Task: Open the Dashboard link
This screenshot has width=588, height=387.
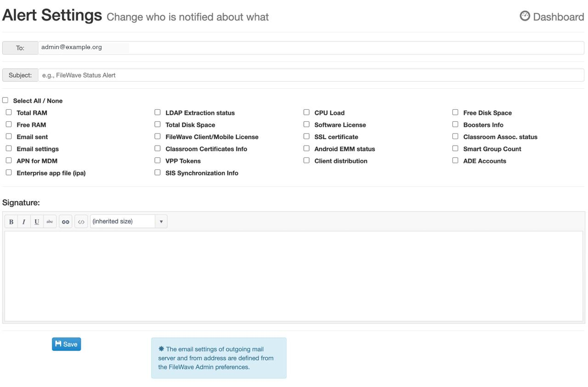Action: [x=552, y=17]
